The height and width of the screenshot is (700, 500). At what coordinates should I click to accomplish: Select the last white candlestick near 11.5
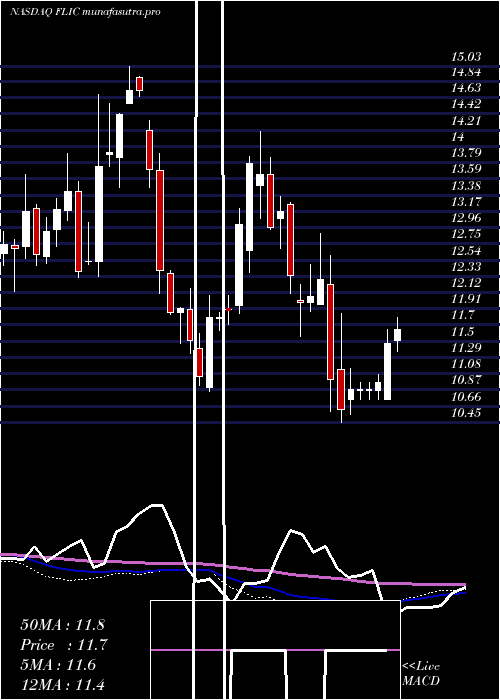pyautogui.click(x=397, y=335)
